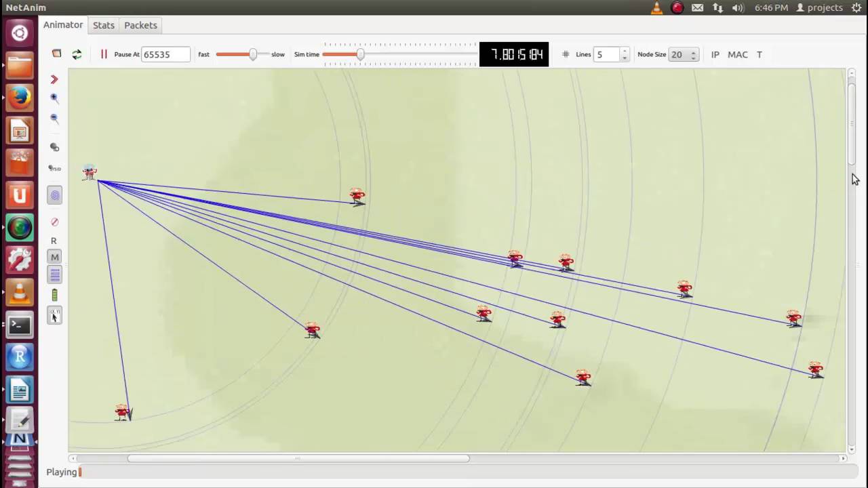The height and width of the screenshot is (488, 868).
Task: Click the simulation time display 7.8015184
Action: [x=514, y=54]
